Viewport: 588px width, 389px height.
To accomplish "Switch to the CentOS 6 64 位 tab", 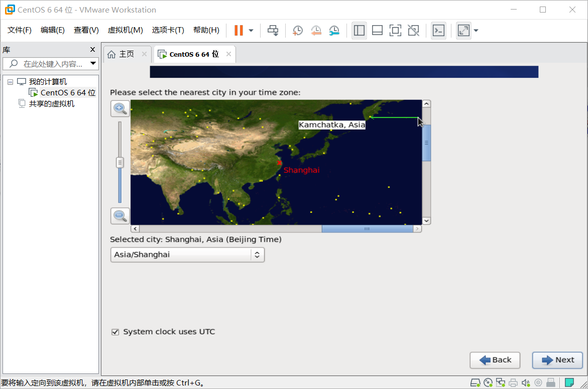I will click(x=194, y=54).
